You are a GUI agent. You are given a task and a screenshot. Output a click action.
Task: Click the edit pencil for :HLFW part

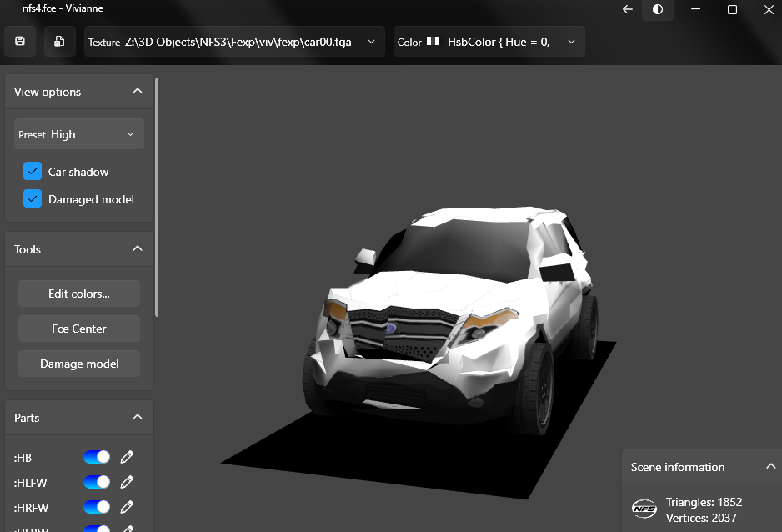point(127,482)
